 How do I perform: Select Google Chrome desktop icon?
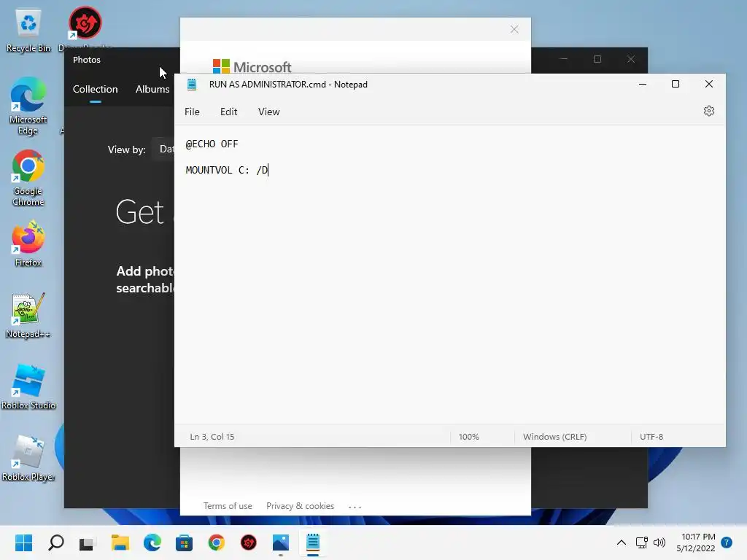[x=28, y=178]
